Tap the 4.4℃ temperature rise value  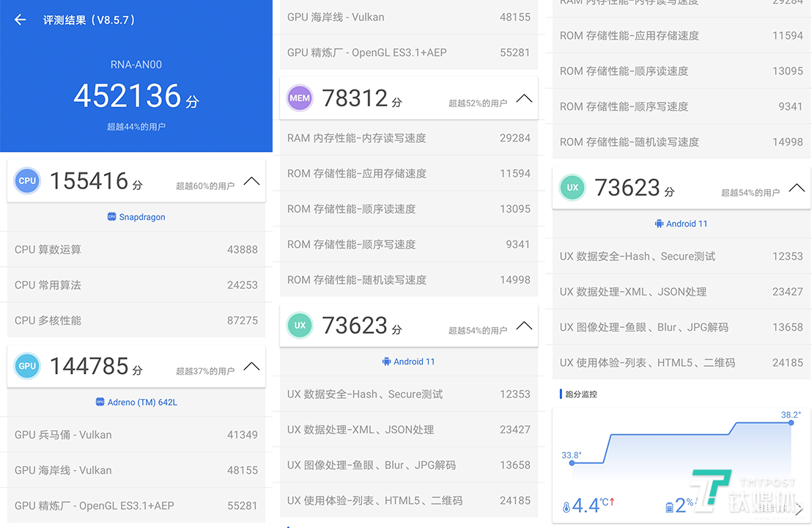tap(594, 505)
